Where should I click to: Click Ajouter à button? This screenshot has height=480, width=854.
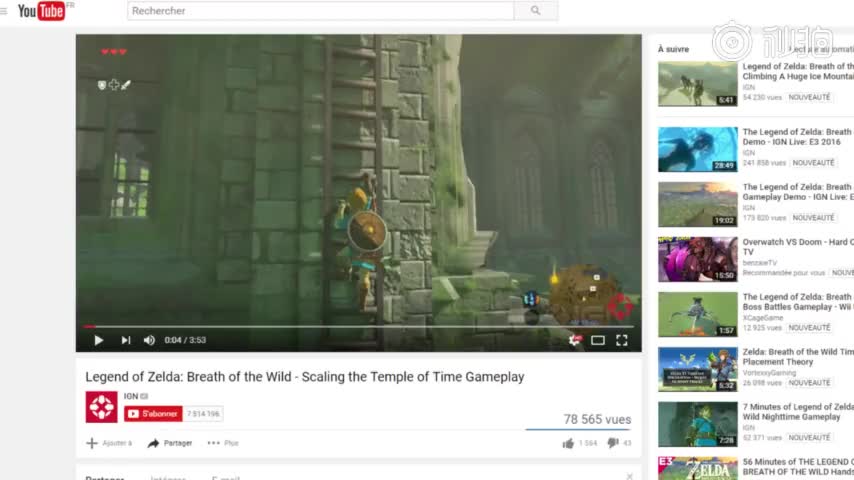tap(109, 443)
